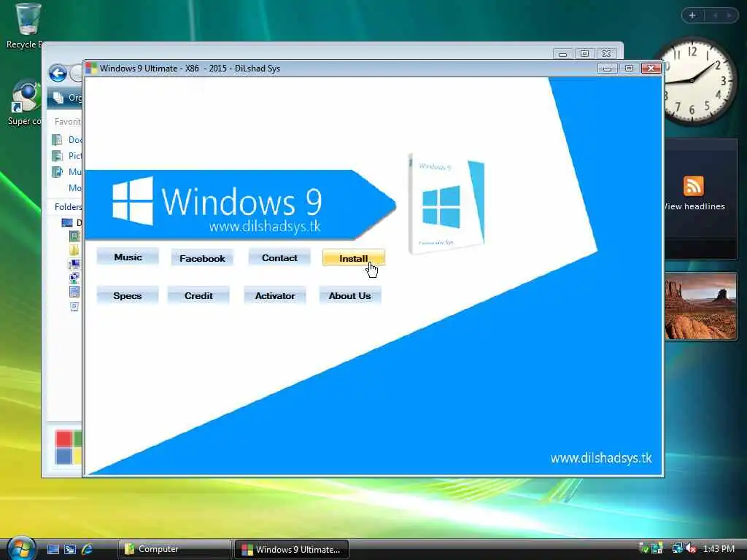Open the Pictures favorite link in Computer window
Viewport: 747px width, 560px height.
[x=66, y=156]
